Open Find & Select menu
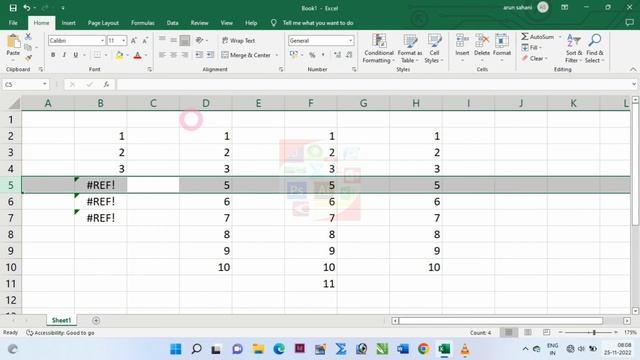The height and width of the screenshot is (360, 640). [595, 49]
